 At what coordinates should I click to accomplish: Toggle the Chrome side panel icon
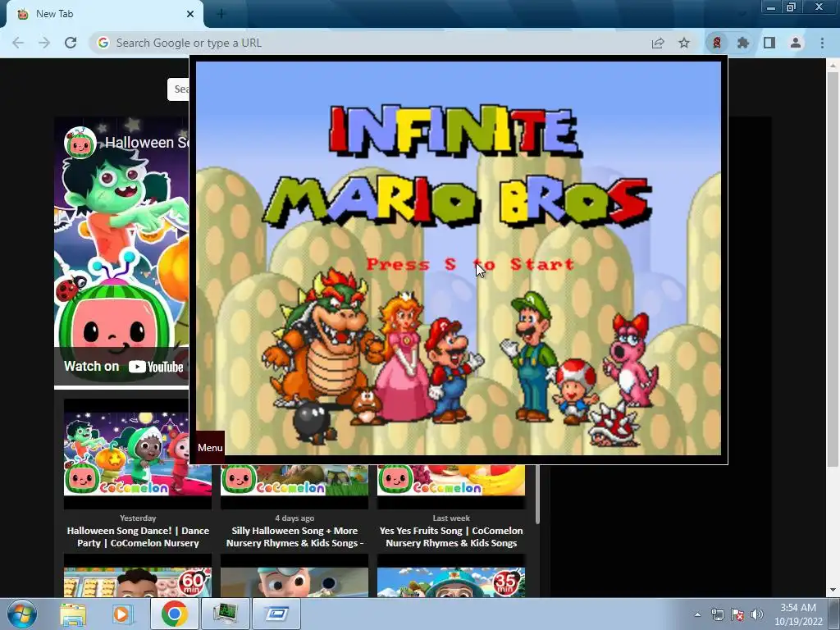[769, 43]
